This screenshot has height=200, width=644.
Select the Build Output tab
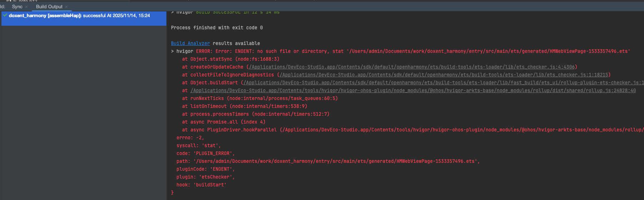click(49, 7)
